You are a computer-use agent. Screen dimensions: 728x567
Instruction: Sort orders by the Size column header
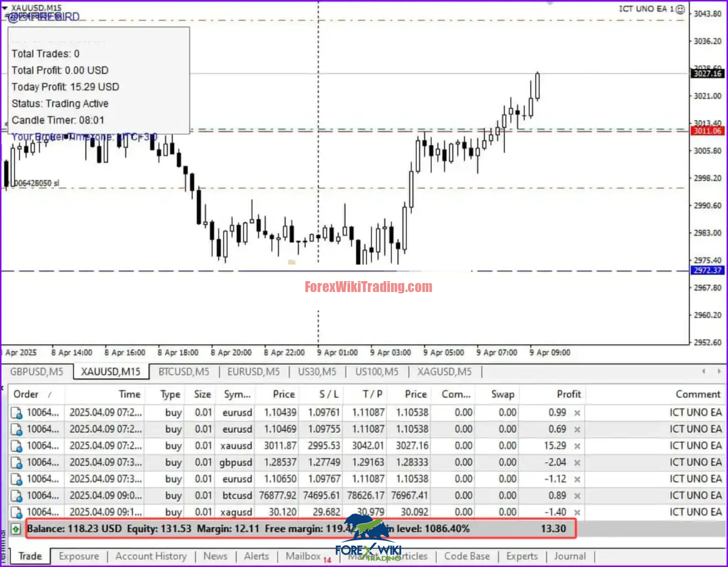click(199, 394)
